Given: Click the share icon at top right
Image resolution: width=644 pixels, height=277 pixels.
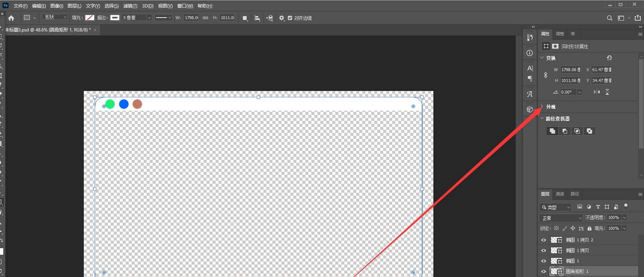Looking at the screenshot, I should (x=637, y=18).
